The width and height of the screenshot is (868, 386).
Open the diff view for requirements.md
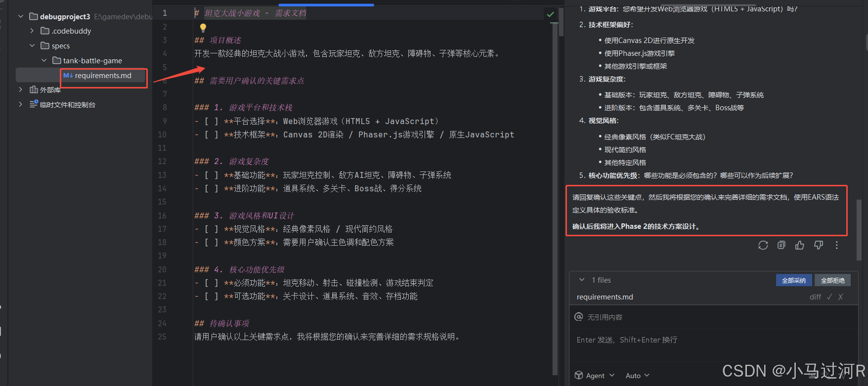815,297
